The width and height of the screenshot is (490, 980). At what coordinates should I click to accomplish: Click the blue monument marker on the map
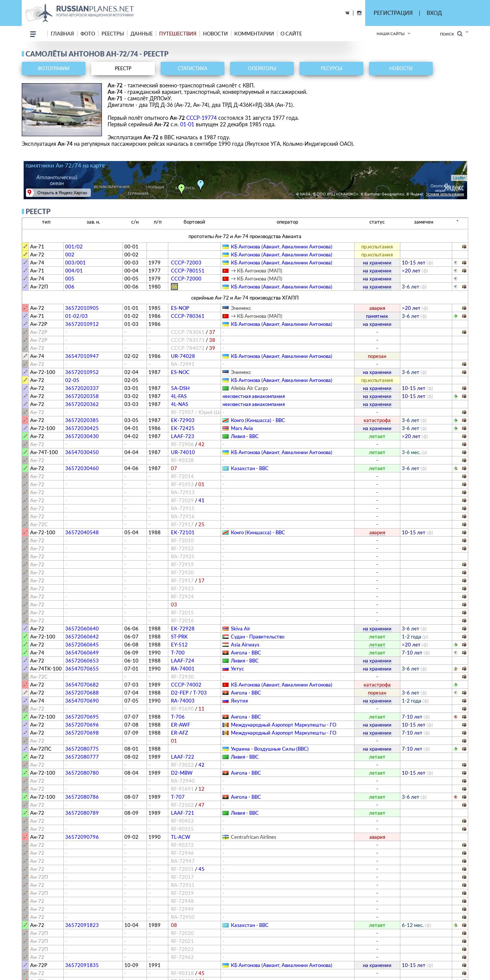(200, 185)
